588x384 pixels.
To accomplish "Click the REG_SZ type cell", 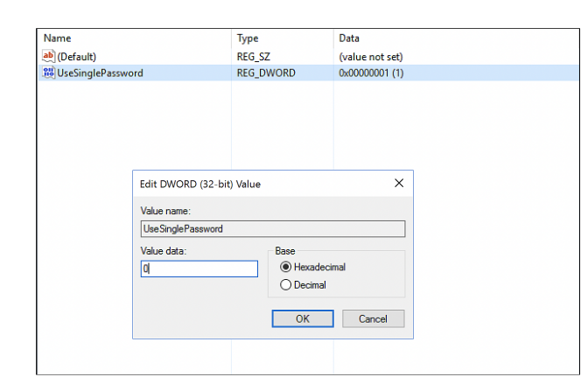I will point(254,57).
